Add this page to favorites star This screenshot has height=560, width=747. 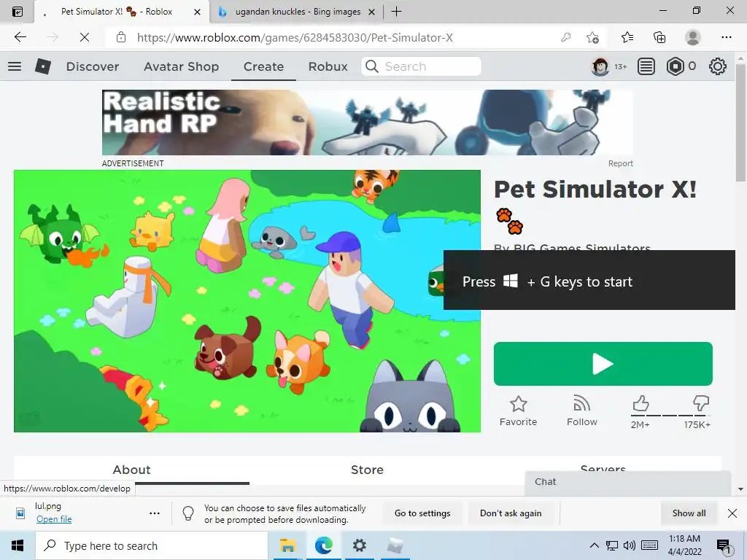592,37
